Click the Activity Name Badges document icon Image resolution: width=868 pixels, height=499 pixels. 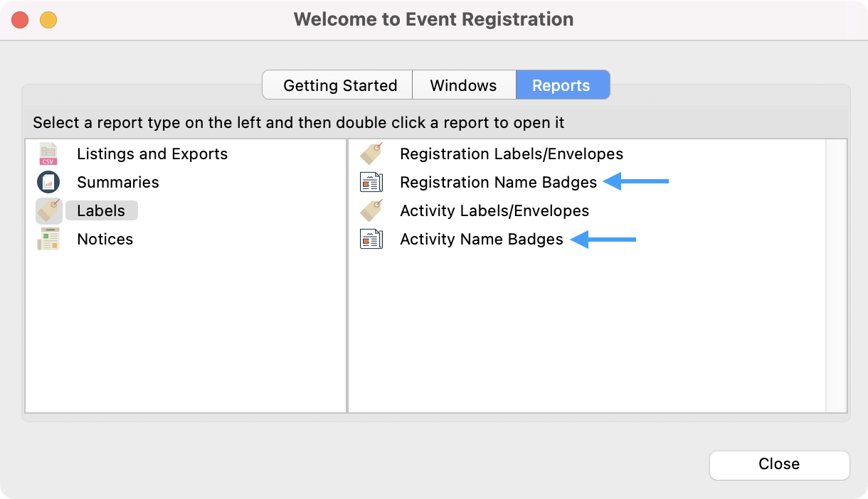(371, 240)
